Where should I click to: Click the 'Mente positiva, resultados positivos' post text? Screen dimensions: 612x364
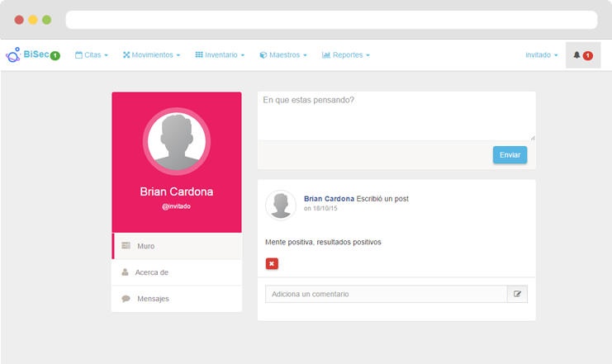[x=323, y=243]
